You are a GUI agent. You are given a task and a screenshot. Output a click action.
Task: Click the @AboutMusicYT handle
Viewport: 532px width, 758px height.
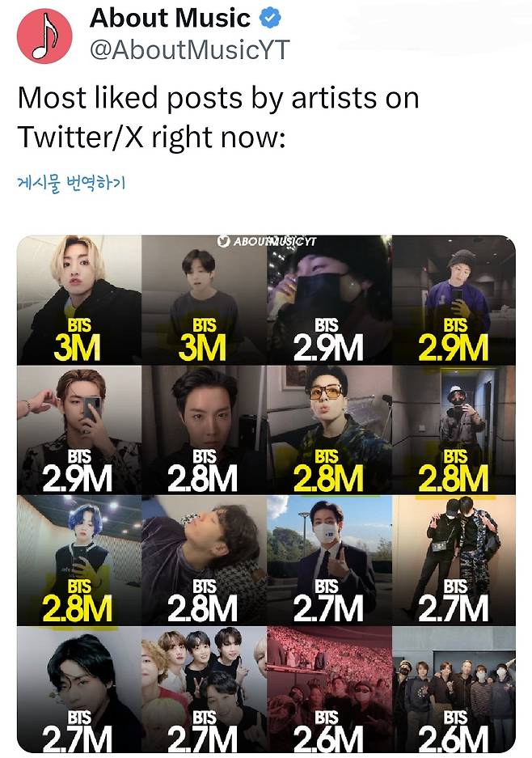pos(188,50)
